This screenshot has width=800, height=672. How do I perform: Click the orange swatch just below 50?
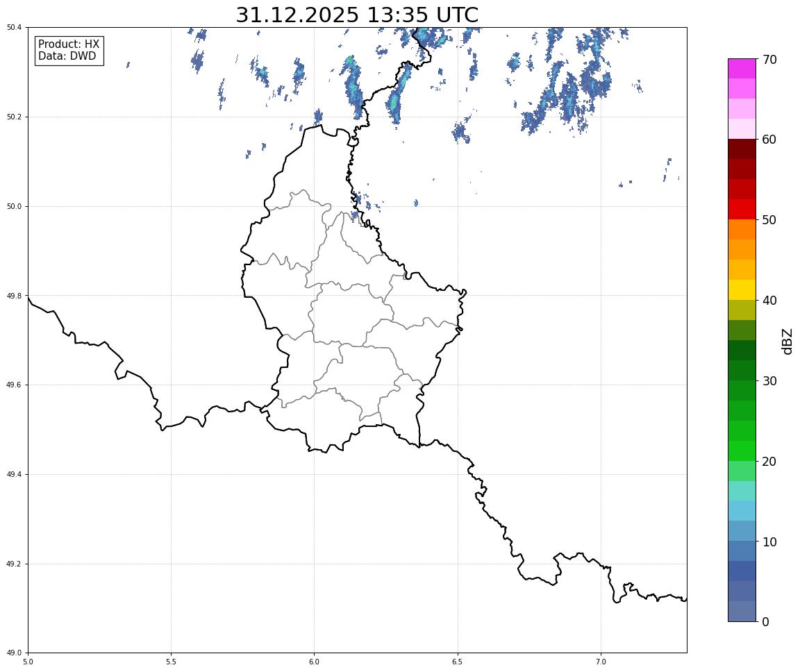tap(742, 230)
